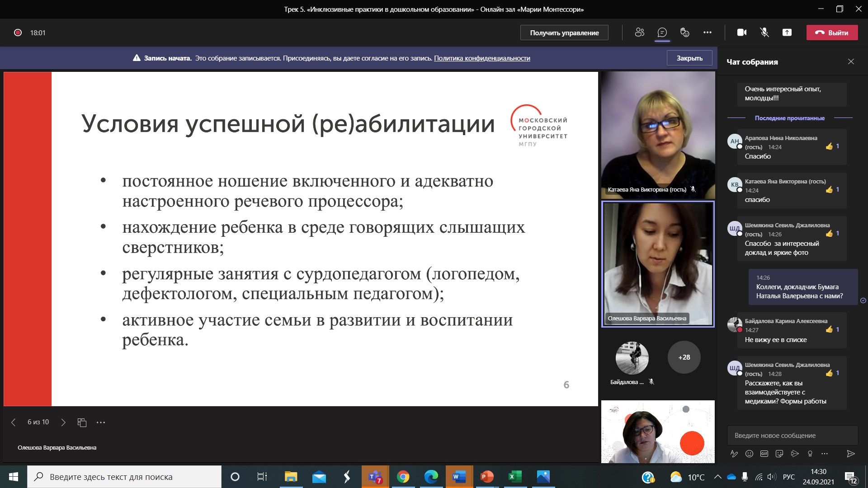
Task: Click the share content tray icon
Action: click(787, 33)
